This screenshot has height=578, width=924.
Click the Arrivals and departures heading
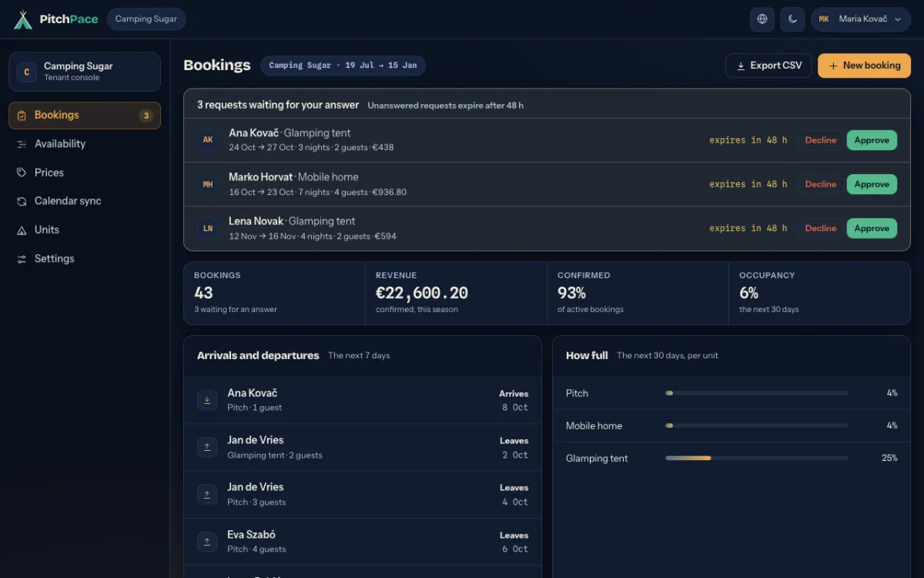[258, 355]
